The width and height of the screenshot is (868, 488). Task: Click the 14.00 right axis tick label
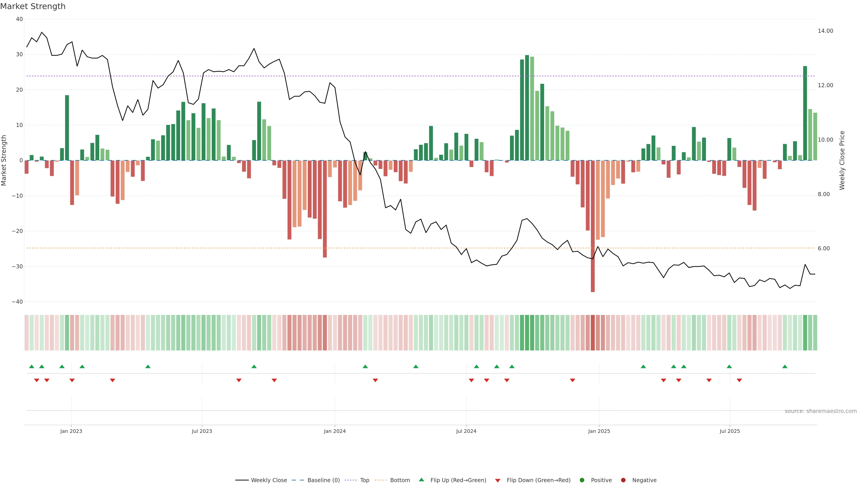(x=825, y=31)
